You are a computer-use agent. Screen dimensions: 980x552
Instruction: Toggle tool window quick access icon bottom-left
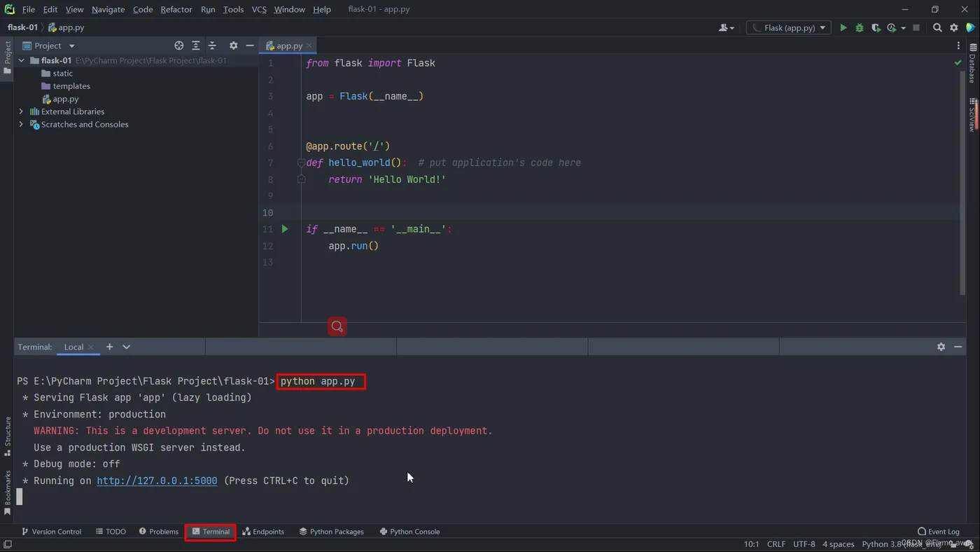7,544
